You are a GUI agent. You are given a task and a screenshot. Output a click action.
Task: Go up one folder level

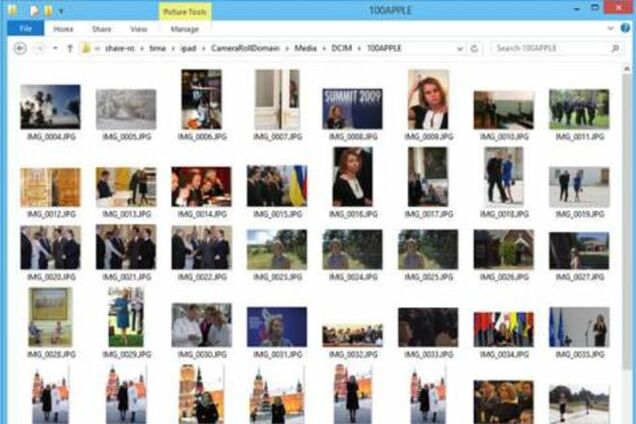coord(69,48)
